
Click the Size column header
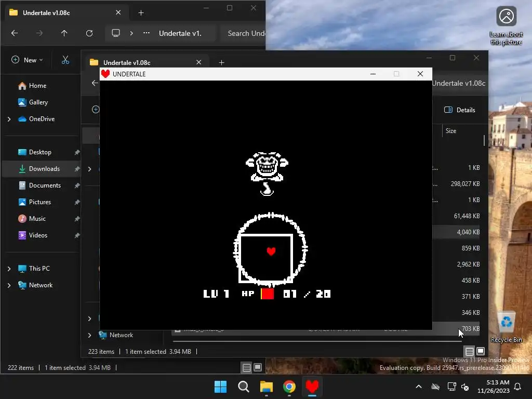450,131
